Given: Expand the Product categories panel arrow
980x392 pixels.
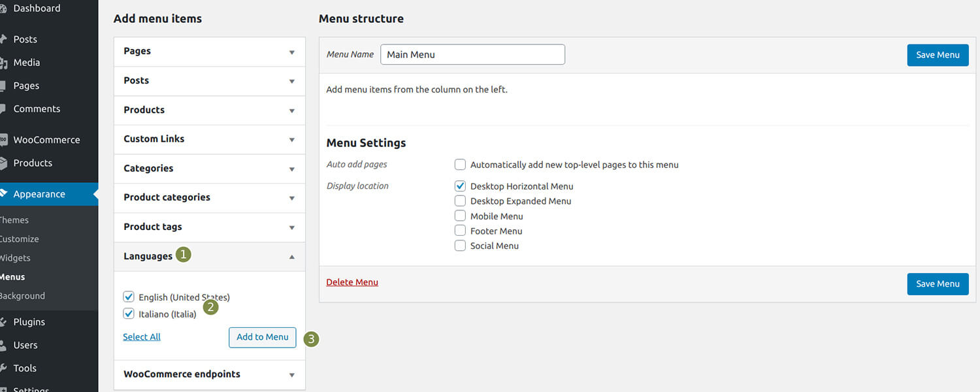Looking at the screenshot, I should tap(292, 199).
